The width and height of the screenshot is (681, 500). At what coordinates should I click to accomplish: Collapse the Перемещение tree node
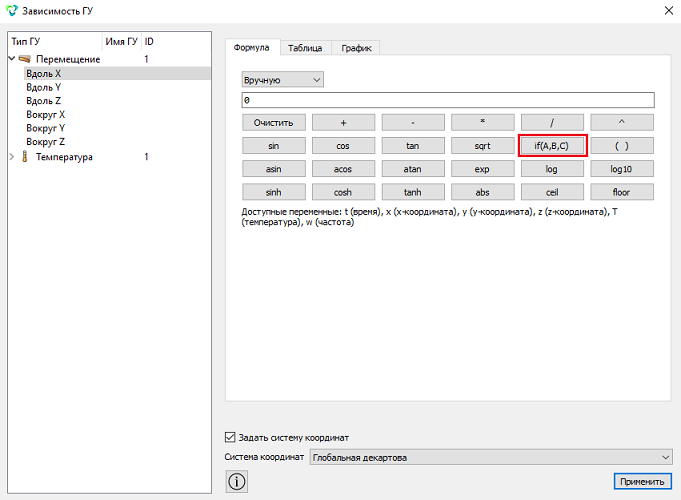pos(12,59)
